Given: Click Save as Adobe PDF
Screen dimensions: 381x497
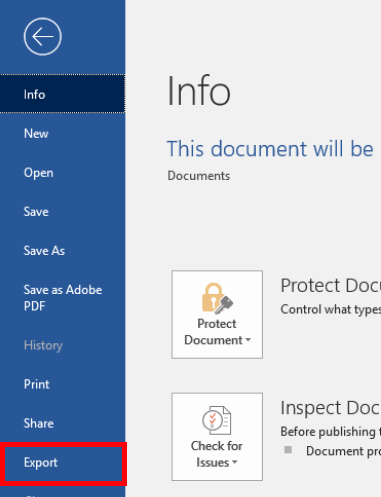Looking at the screenshot, I should (x=62, y=298).
